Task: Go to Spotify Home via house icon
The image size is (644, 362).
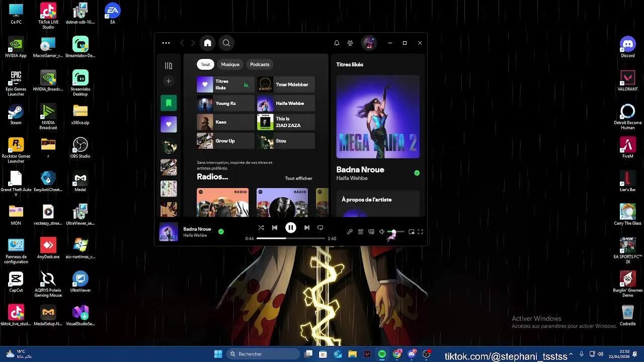Action: coord(207,43)
